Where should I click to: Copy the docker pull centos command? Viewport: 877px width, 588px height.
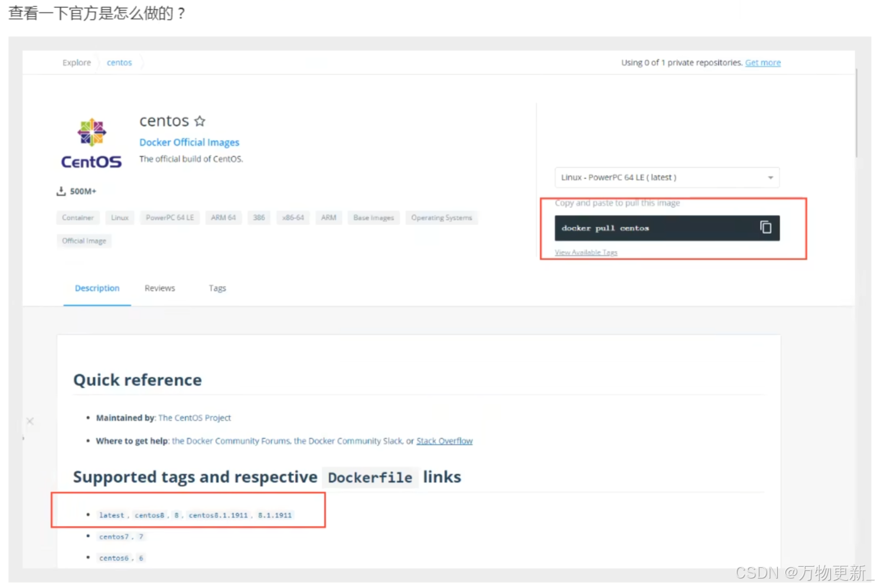765,227
